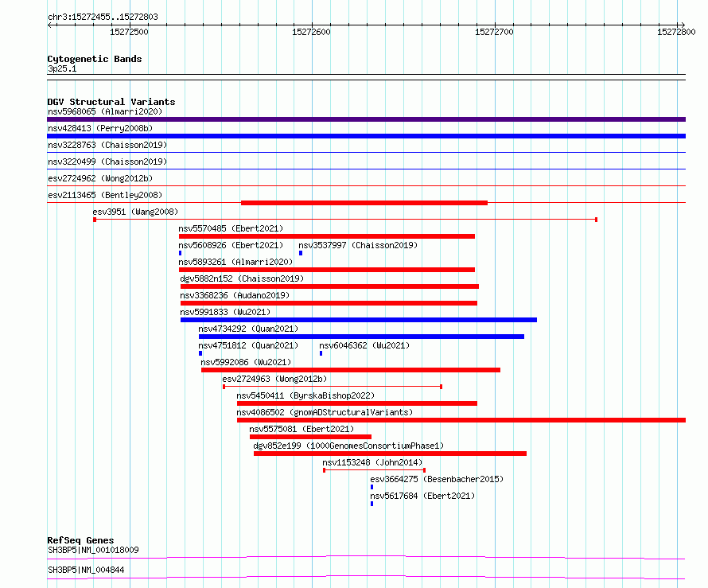
Task: Click the thick blue nsv428413 variant bar
Action: coord(366,136)
